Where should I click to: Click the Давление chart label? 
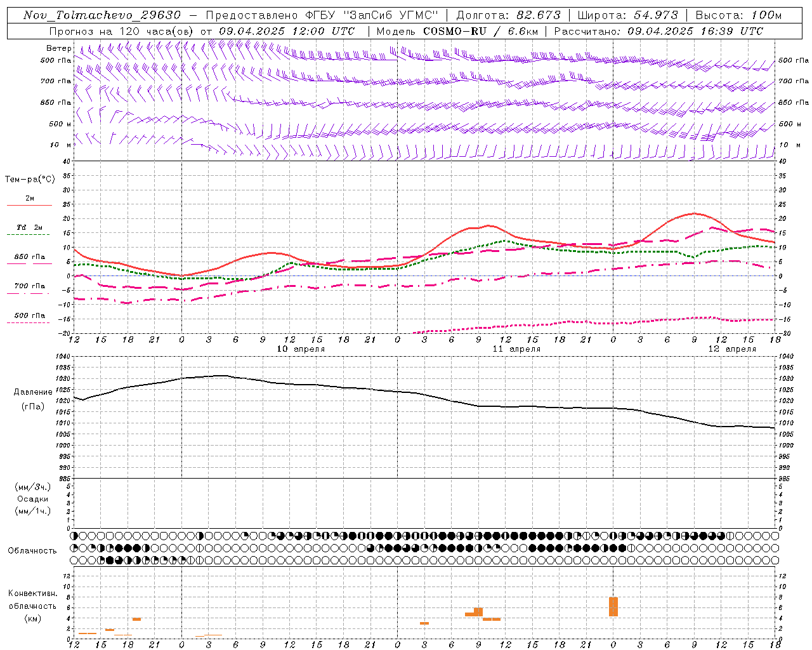(x=33, y=392)
